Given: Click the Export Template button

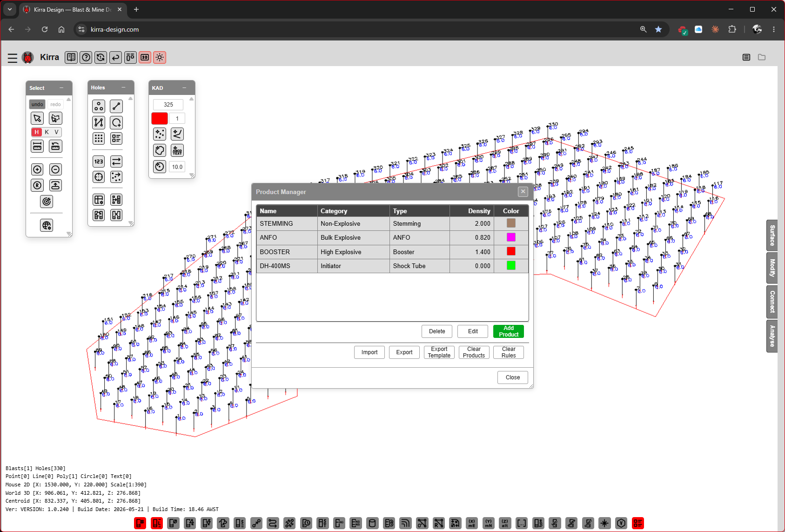Looking at the screenshot, I should click(x=439, y=352).
